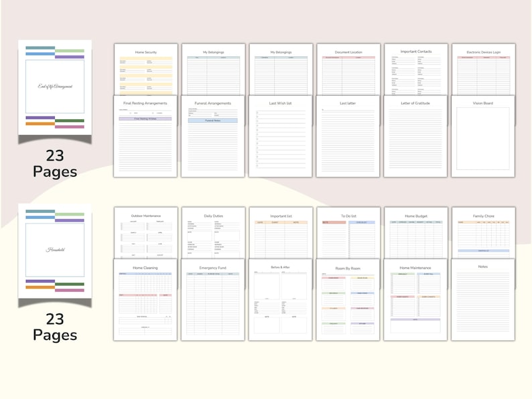
Task: Open the Emergency Fund page thumbnail
Action: pyautogui.click(x=212, y=300)
